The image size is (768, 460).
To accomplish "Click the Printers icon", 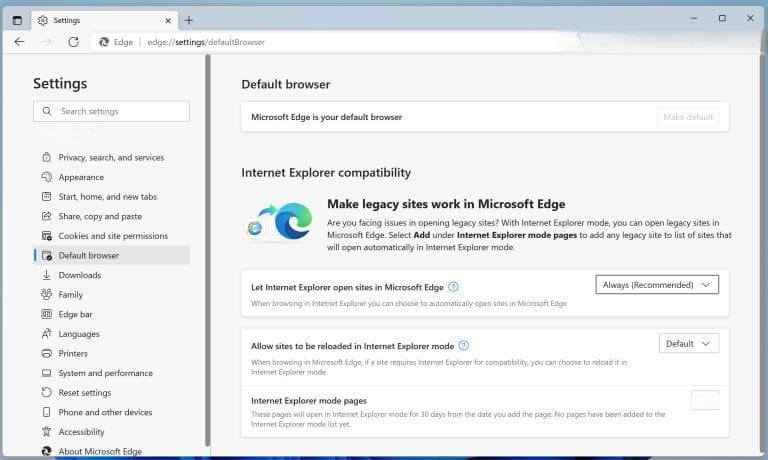I will tap(47, 353).
